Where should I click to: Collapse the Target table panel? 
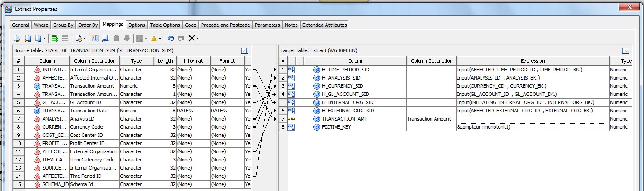(x=625, y=51)
